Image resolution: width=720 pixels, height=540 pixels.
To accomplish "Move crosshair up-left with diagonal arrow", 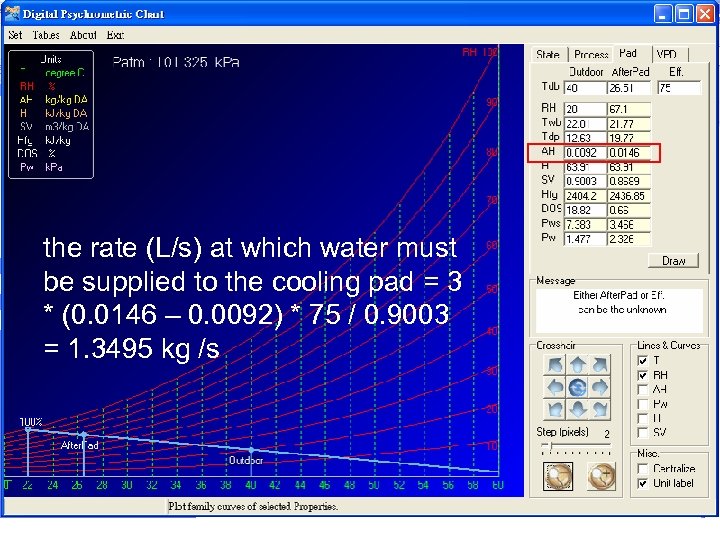I will [x=555, y=365].
